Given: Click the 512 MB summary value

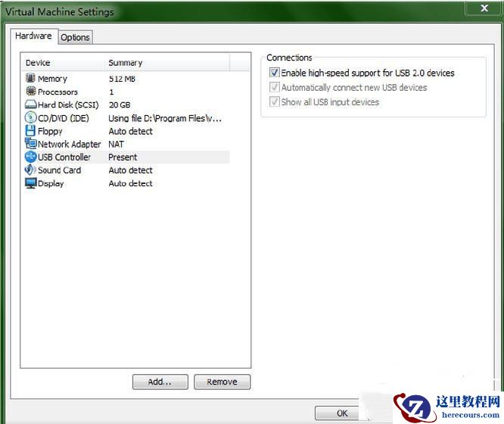Looking at the screenshot, I should point(122,79).
